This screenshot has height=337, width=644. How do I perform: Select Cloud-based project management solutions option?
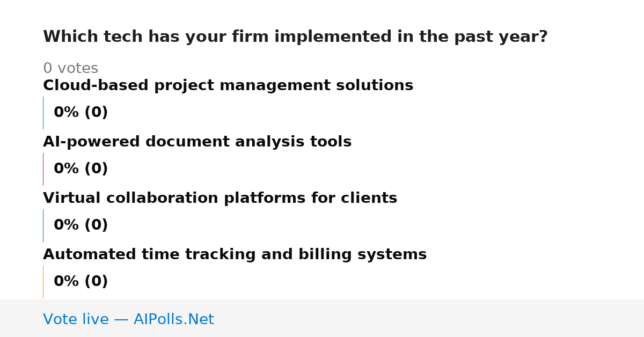[228, 86]
